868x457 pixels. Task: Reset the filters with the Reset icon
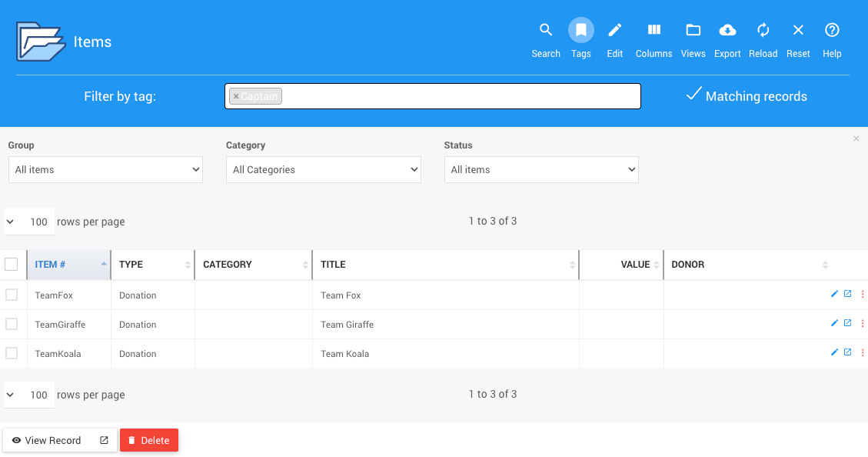point(798,31)
